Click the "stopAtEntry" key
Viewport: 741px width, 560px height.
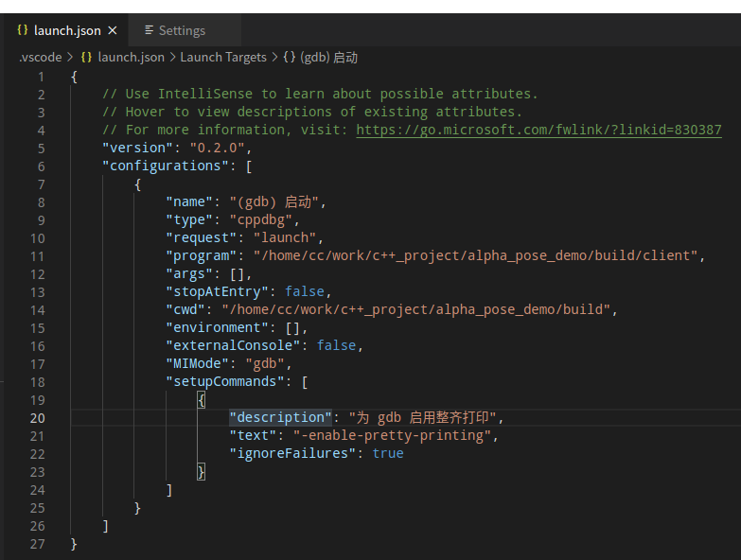pyautogui.click(x=217, y=291)
